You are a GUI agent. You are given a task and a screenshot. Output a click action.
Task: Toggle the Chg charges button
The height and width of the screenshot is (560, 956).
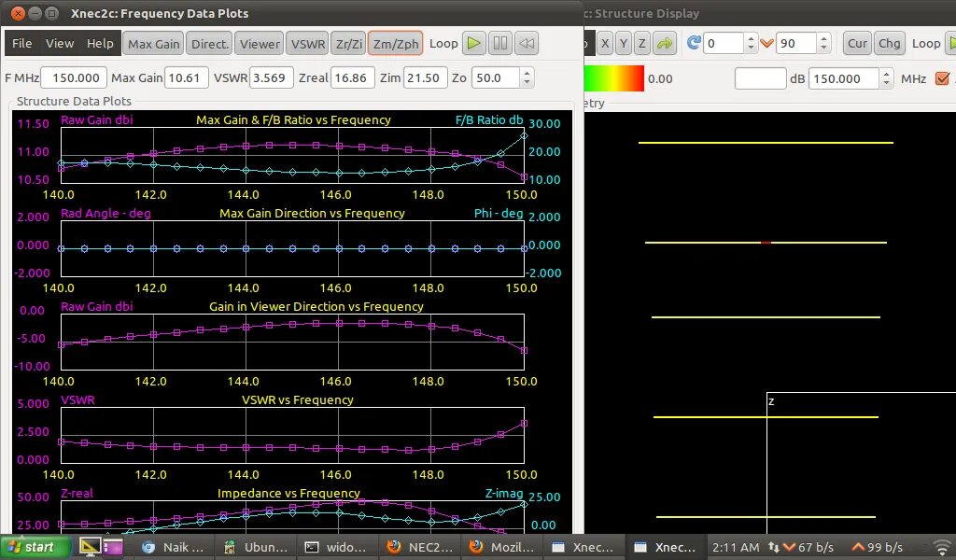889,43
